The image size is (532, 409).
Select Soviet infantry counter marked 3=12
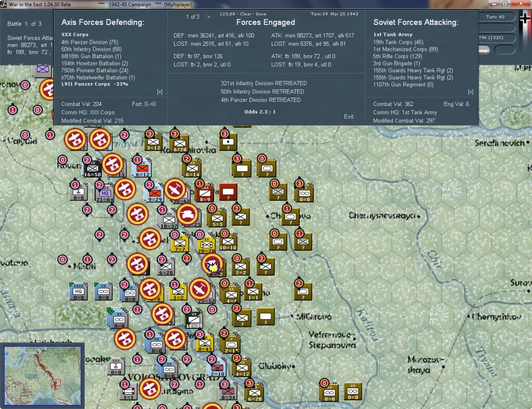pos(153,142)
